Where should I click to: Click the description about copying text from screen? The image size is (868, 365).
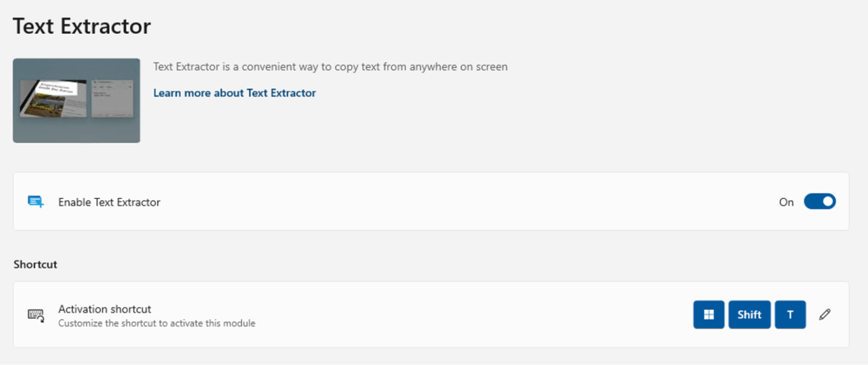330,67
